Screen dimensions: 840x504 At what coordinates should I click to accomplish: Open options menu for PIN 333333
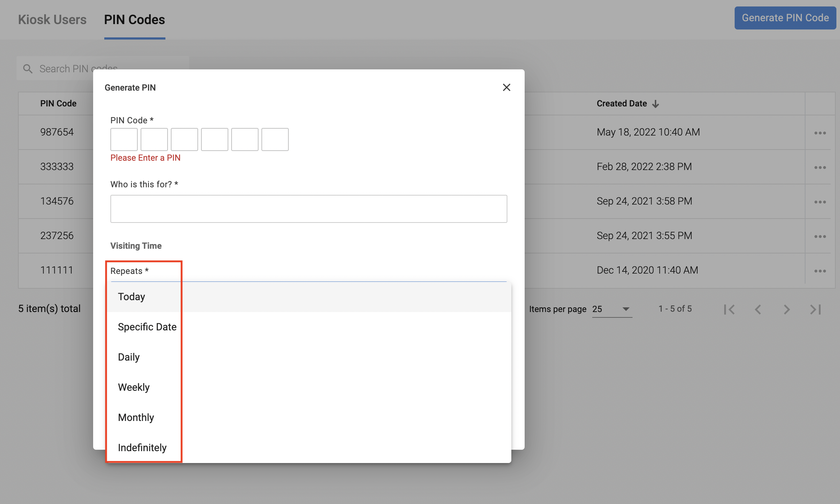tap(820, 168)
